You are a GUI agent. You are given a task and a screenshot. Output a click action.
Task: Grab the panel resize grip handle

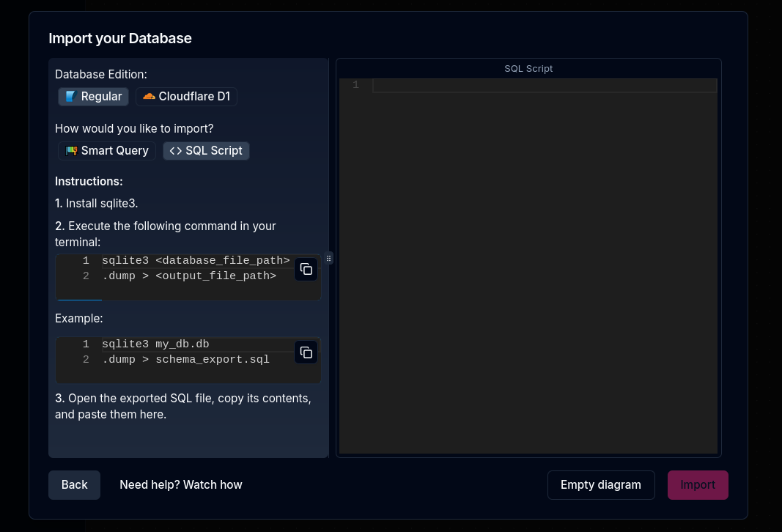329,258
